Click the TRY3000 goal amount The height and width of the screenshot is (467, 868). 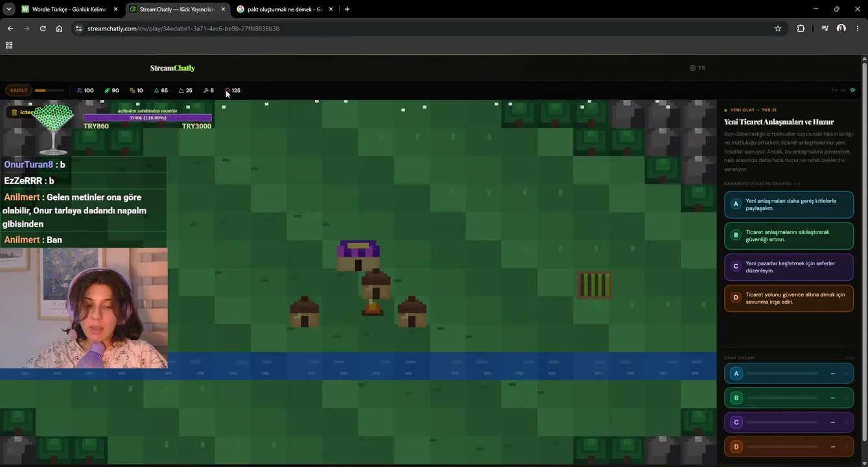[196, 126]
